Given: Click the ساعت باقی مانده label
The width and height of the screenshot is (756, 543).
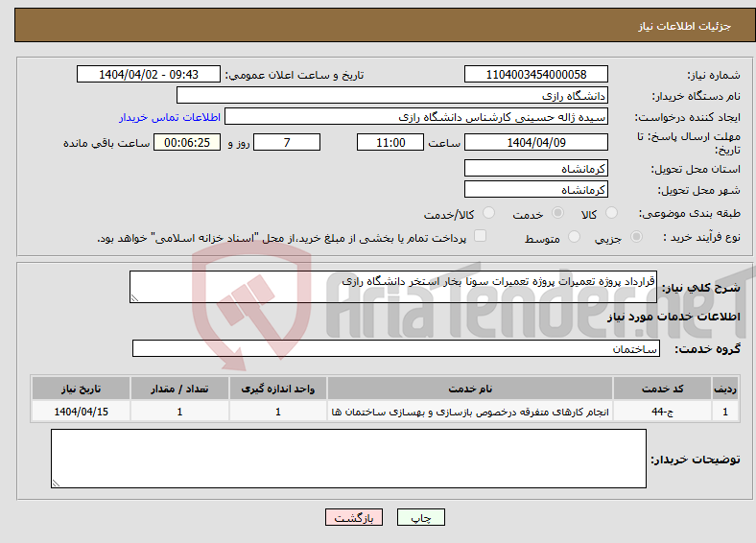Looking at the screenshot, I should pyautogui.click(x=106, y=143).
